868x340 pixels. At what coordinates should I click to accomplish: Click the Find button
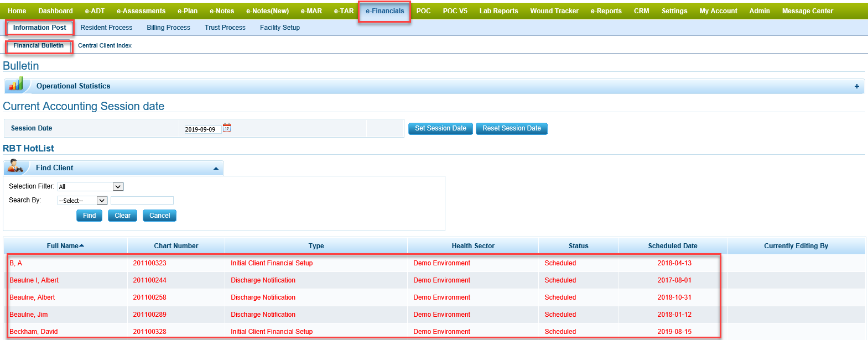pyautogui.click(x=89, y=216)
